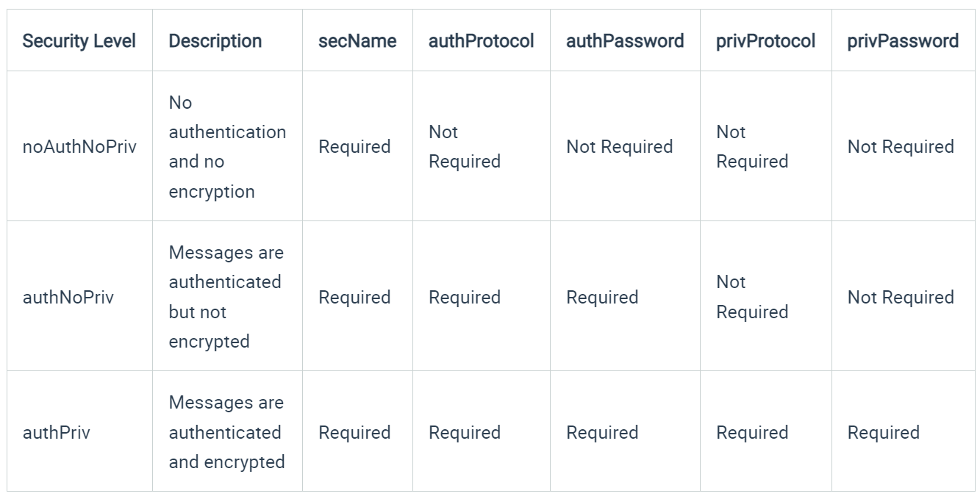Click the privProtocol column header

coord(766,41)
